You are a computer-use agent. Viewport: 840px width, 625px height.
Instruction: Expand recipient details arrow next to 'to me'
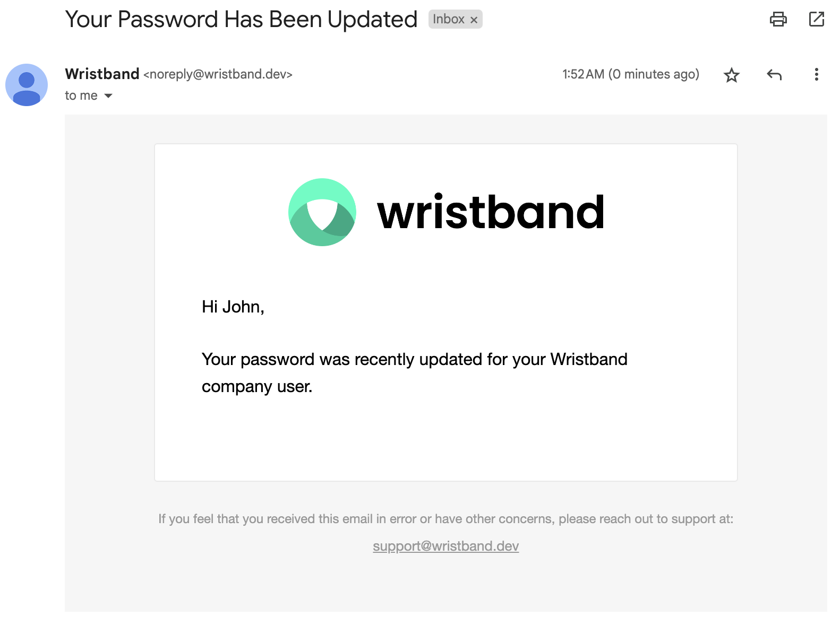click(108, 96)
